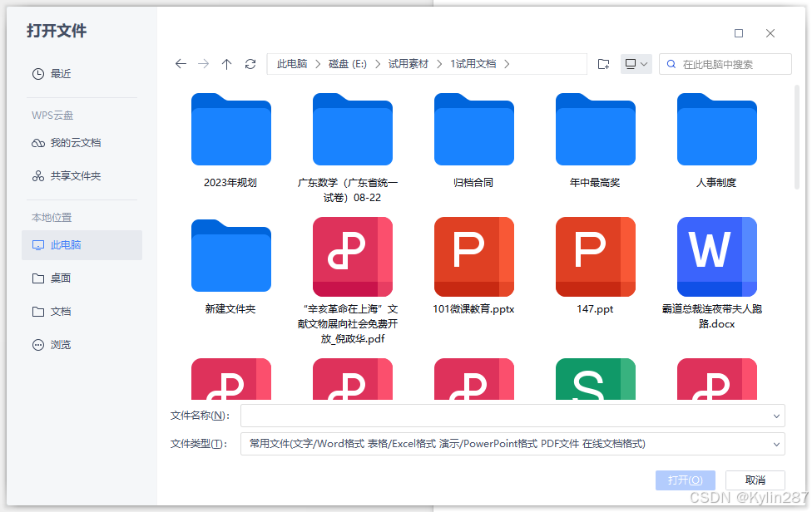
Task: Open 文档 location in the sidebar
Action: point(82,312)
